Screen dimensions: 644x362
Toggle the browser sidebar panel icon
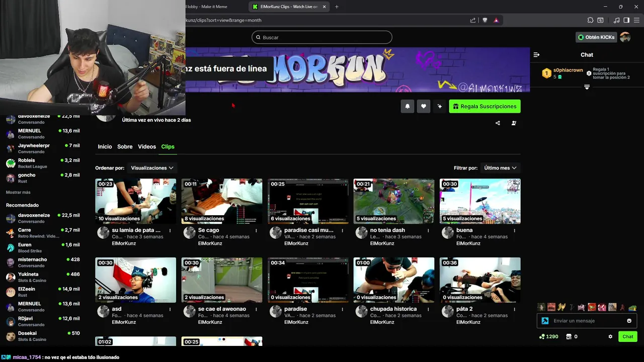(x=626, y=20)
